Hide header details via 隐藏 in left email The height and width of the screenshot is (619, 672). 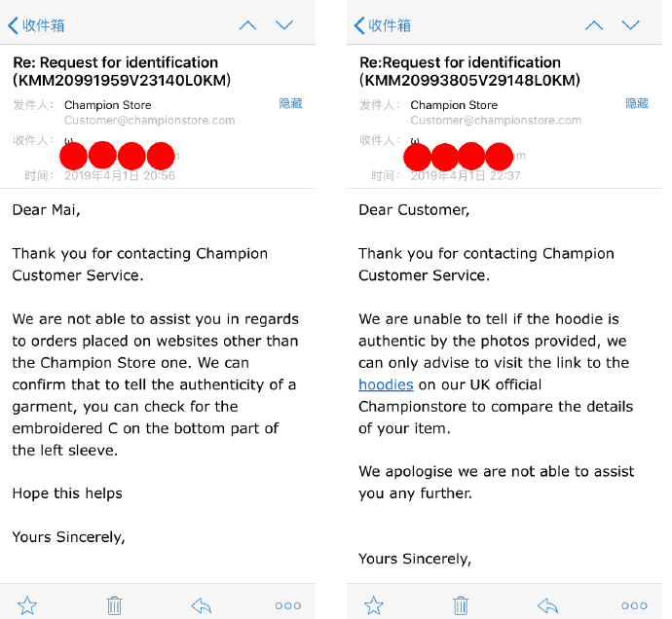(x=290, y=103)
